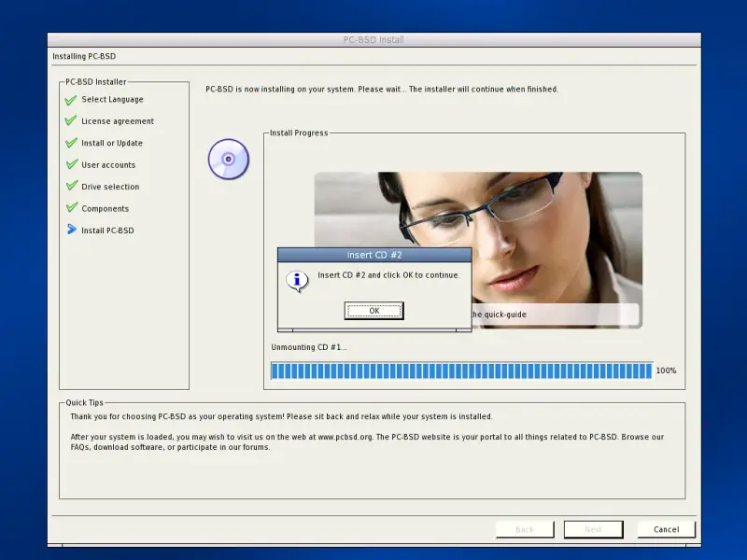Image resolution: width=747 pixels, height=560 pixels.
Task: Click the green checkmark next to Components
Action: [x=71, y=208]
